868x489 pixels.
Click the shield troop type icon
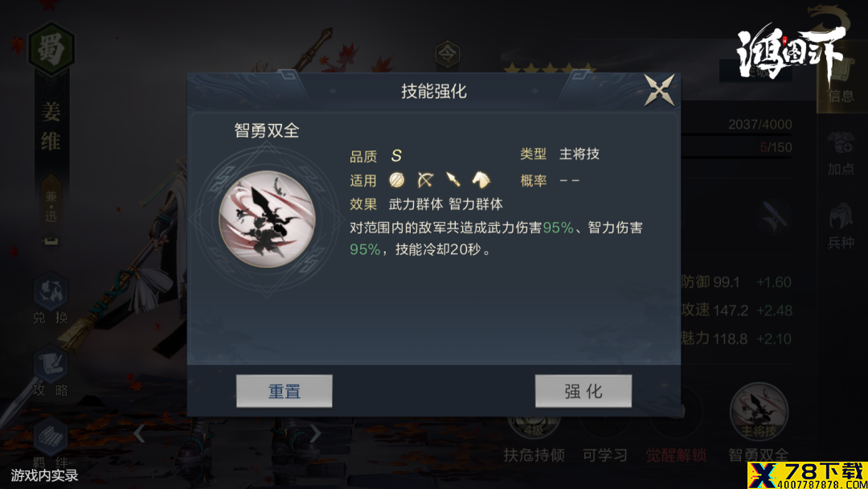[396, 179]
